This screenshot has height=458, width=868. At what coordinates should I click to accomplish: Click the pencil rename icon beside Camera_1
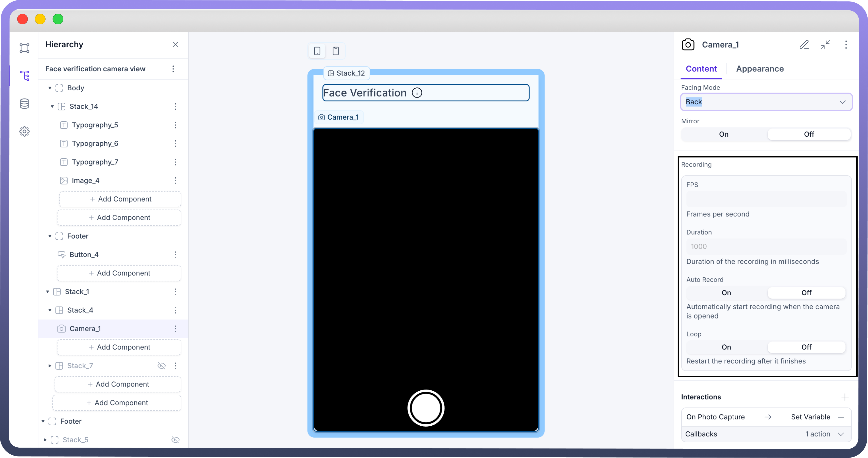pyautogui.click(x=804, y=45)
